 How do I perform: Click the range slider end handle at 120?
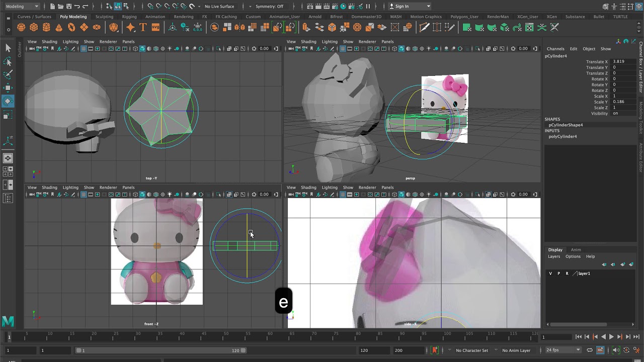244,350
